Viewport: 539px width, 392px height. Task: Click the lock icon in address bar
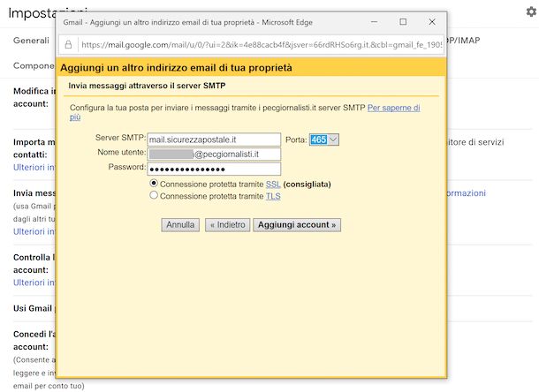click(x=68, y=45)
